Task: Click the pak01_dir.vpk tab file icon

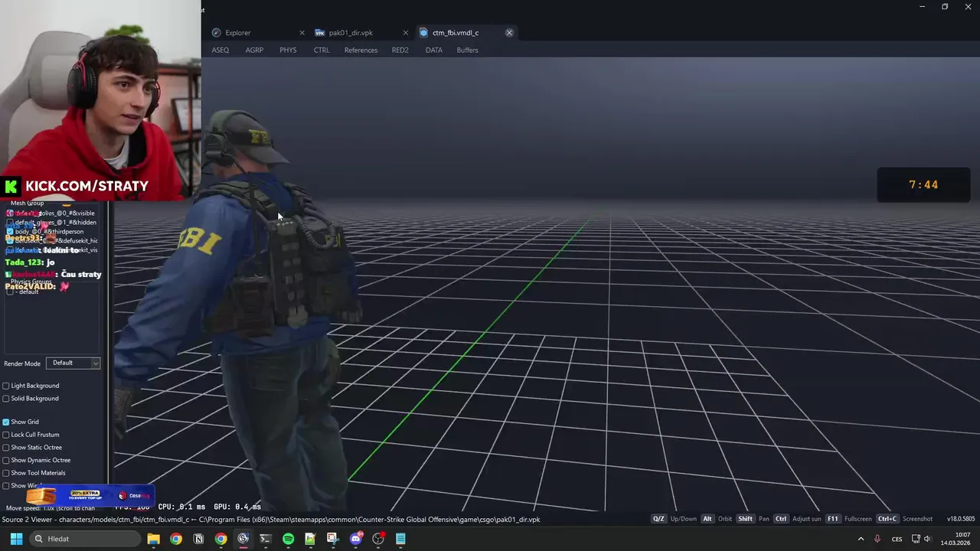Action: click(320, 33)
